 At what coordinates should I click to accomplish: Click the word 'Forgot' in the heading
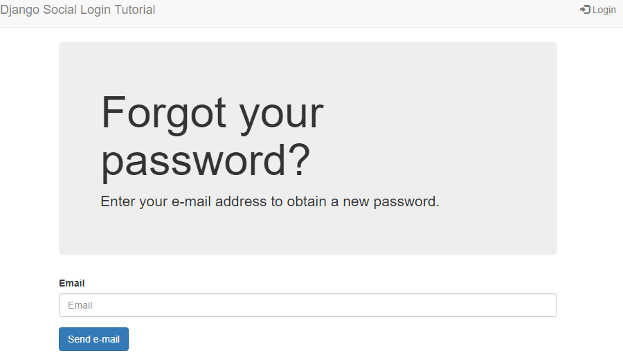point(163,112)
